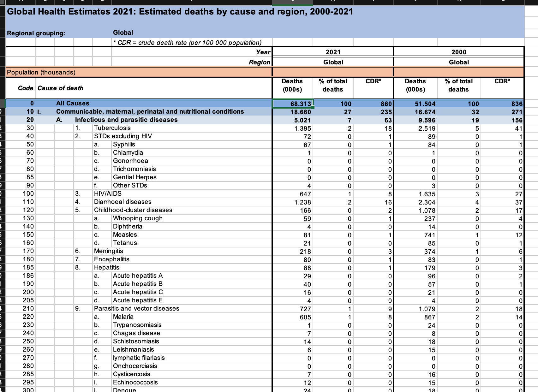Click the 'Acute hepatitis C' cell

click(138, 292)
